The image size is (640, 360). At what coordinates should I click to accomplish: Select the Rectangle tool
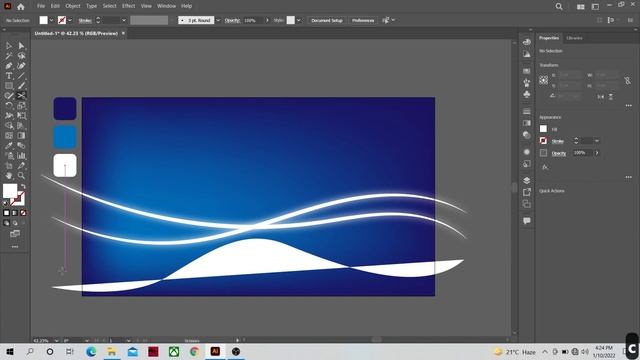pyautogui.click(x=9, y=86)
